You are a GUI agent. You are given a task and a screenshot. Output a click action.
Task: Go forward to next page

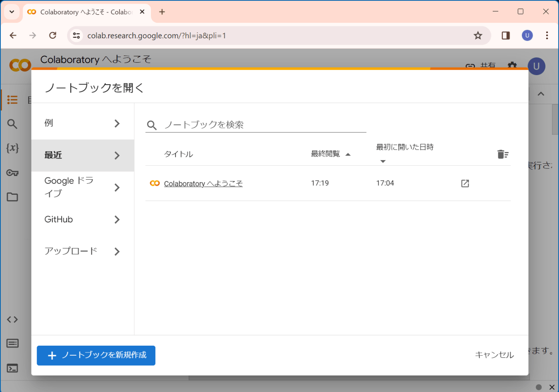click(x=33, y=36)
